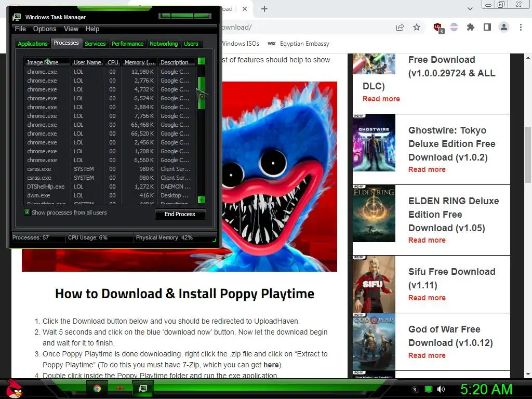
Task: Open God of War Free Download title
Action: (x=450, y=336)
